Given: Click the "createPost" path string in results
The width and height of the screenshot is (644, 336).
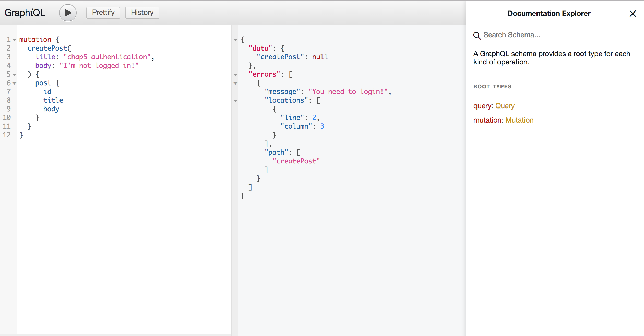Looking at the screenshot, I should pyautogui.click(x=296, y=161).
